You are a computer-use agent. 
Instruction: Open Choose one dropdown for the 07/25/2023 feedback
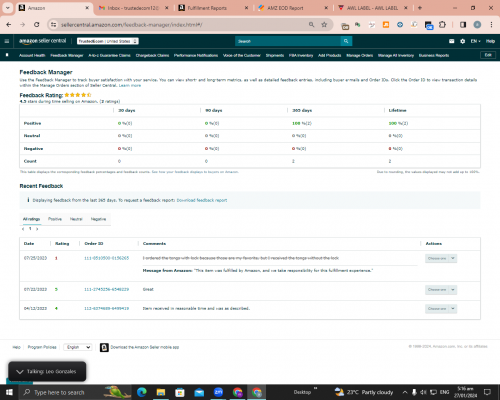[x=441, y=258]
